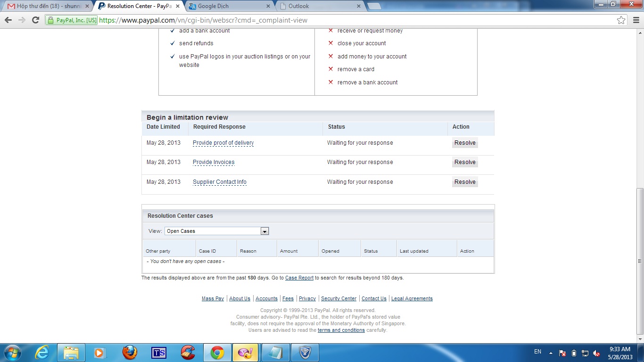Check the battery status tray icon
Image resolution: width=644 pixels, height=362 pixels.
(x=574, y=353)
